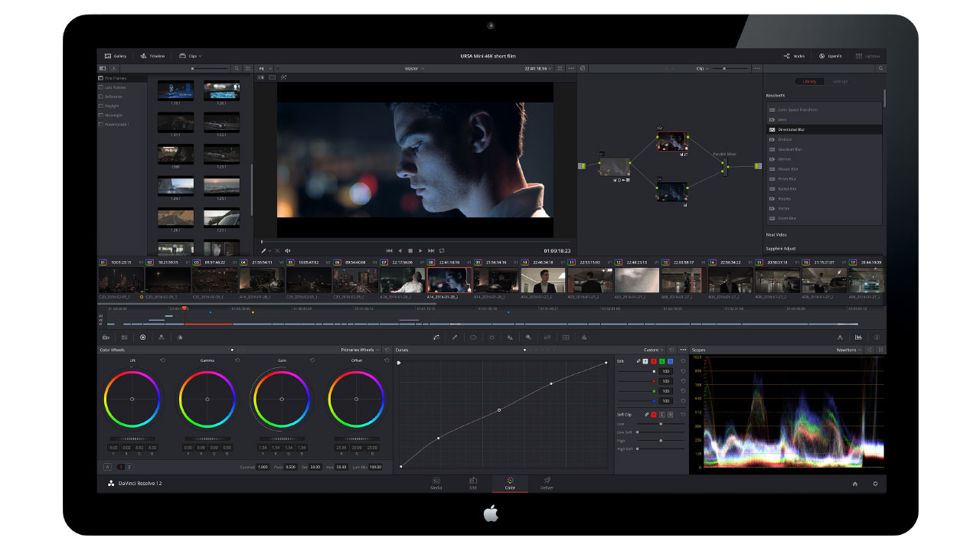The width and height of the screenshot is (980, 551).
Task: Select Directional Blur effect in library
Action: pyautogui.click(x=791, y=129)
